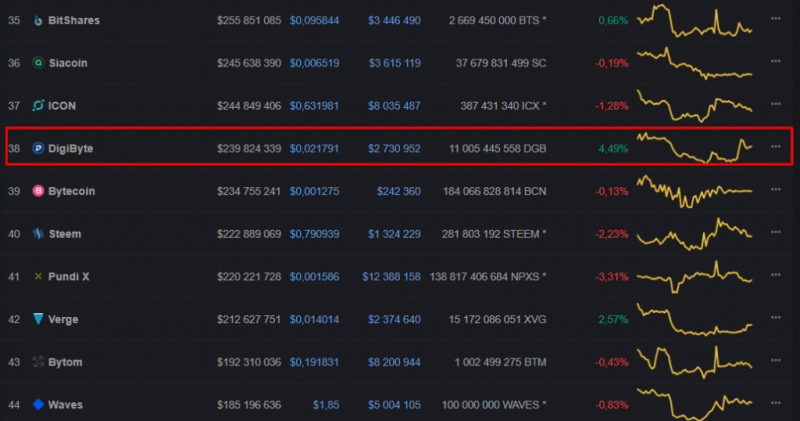
Task: Click Steem price $0,790939
Action: 314,234
